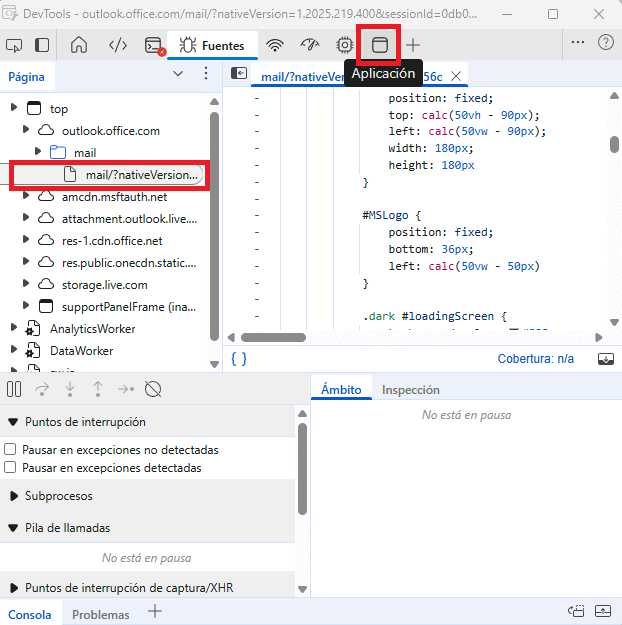The image size is (622, 625).
Task: Click the code editor vertical scrollbar thumb
Action: (614, 144)
